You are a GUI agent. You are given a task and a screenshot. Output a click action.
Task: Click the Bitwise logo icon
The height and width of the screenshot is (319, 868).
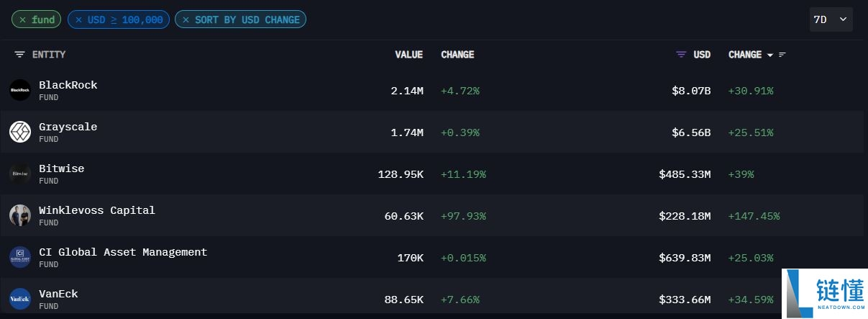pos(20,174)
